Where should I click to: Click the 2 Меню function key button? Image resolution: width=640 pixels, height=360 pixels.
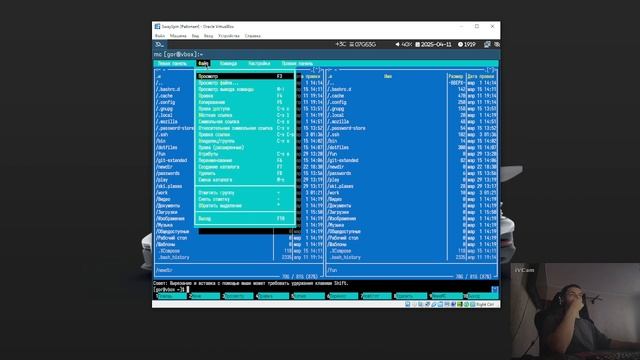tap(204, 296)
